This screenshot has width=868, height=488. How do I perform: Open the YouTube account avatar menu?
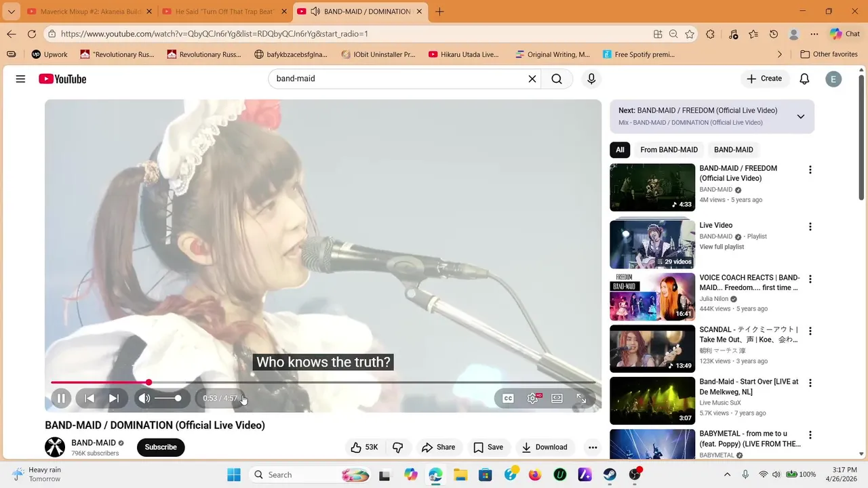coord(833,79)
